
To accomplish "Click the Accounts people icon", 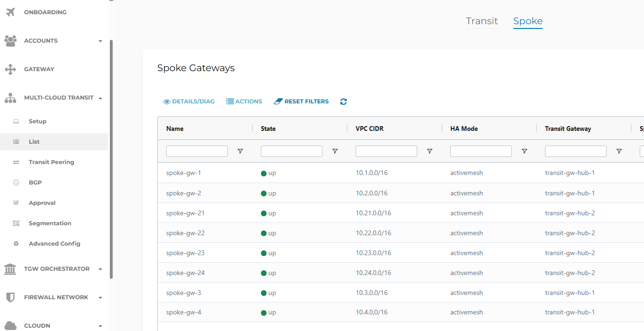I will click(x=10, y=41).
